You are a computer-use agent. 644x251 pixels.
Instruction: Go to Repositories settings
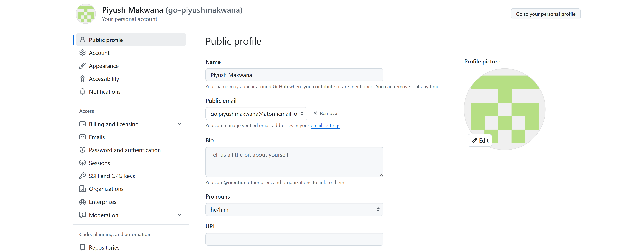[104, 247]
